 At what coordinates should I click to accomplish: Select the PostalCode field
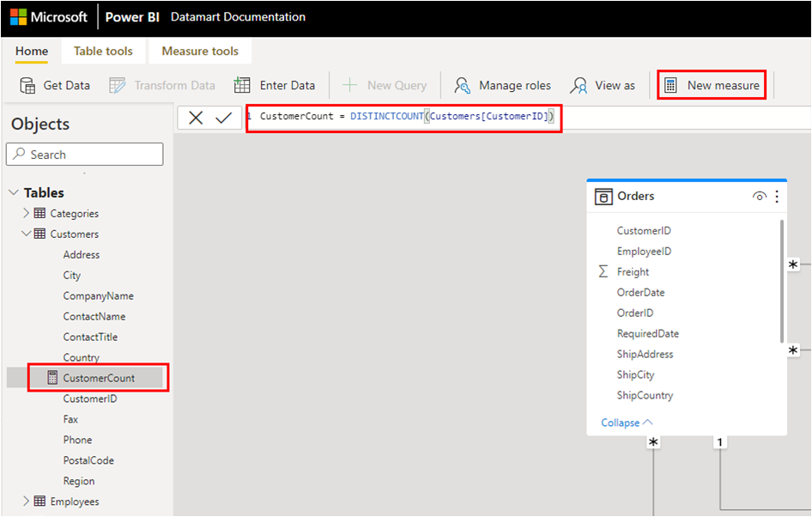coord(88,460)
